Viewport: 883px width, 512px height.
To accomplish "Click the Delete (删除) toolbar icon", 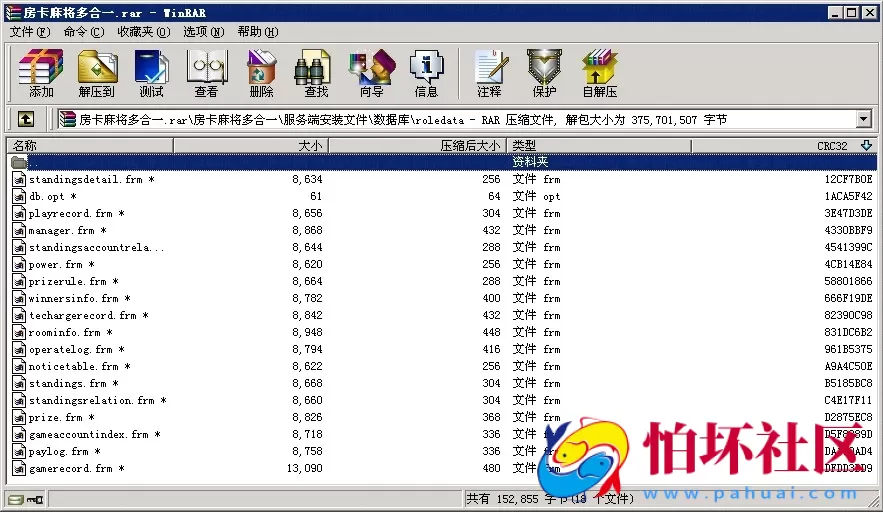I will [261, 73].
